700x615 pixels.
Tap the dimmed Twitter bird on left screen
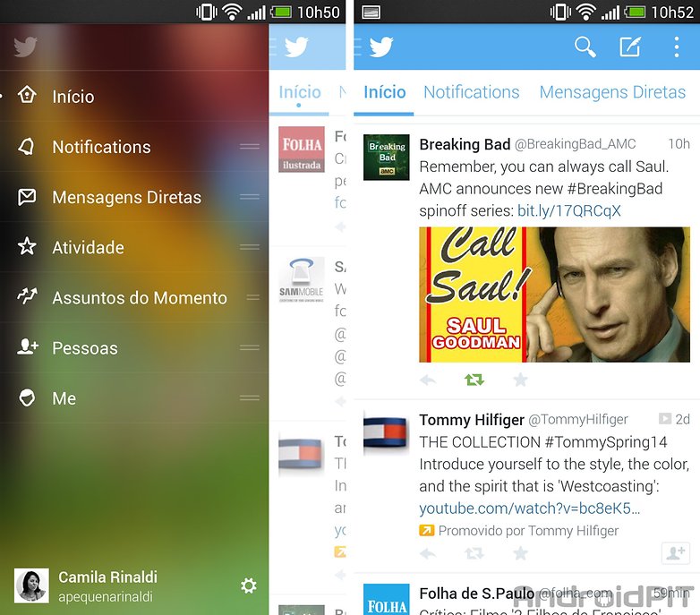click(x=295, y=47)
